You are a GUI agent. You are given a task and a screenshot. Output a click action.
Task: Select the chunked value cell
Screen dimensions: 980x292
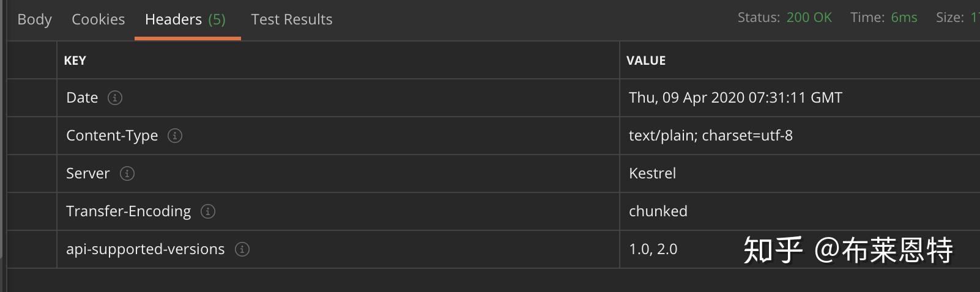[x=658, y=211]
